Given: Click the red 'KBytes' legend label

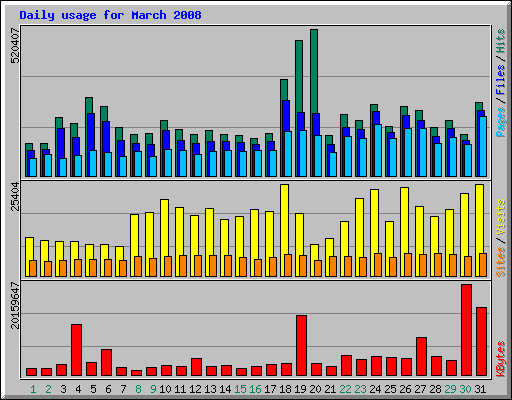Looking at the screenshot, I should 501,359.
